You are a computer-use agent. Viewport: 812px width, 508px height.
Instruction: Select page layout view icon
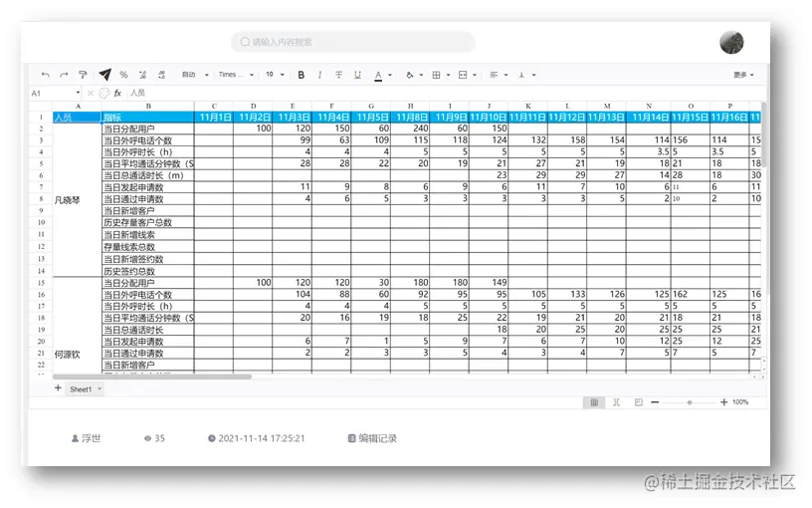pos(616,402)
